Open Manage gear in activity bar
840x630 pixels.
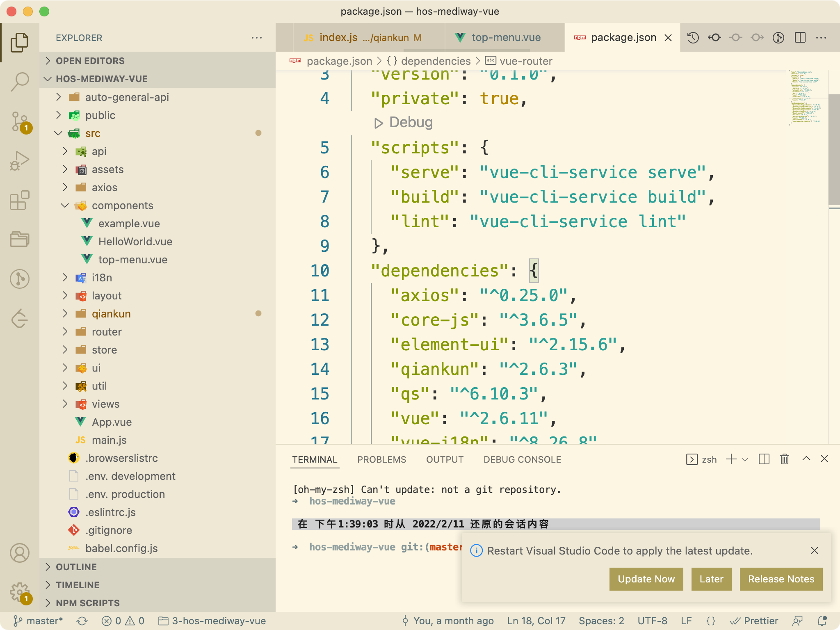tap(19, 593)
